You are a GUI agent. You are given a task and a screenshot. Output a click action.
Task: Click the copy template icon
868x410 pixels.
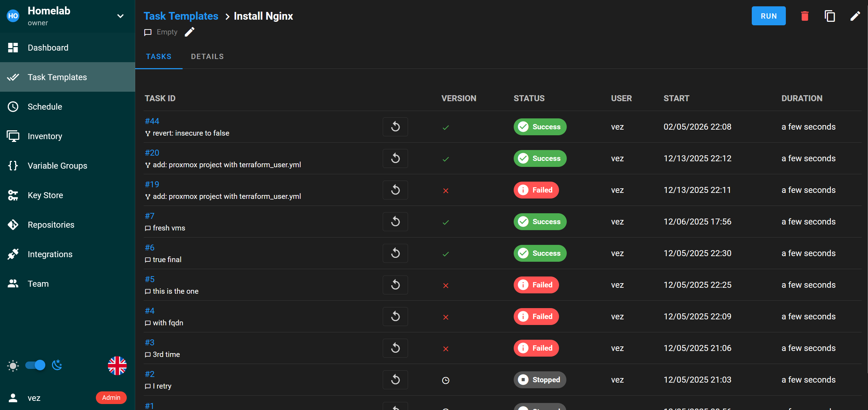pos(830,16)
